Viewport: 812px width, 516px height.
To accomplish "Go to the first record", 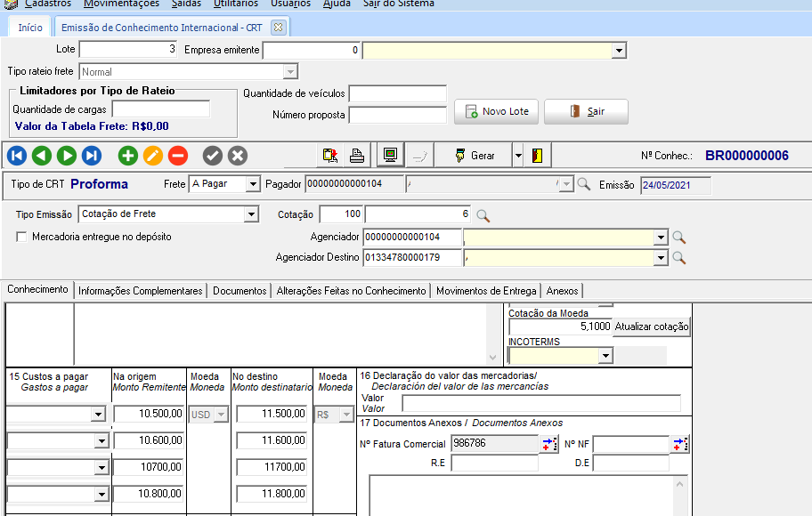I will point(17,156).
